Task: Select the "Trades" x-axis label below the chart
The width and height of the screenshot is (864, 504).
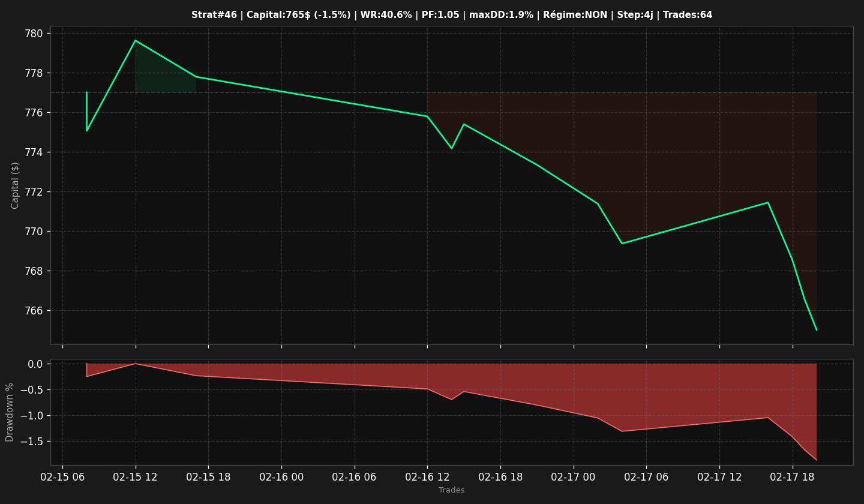Action: tap(452, 490)
